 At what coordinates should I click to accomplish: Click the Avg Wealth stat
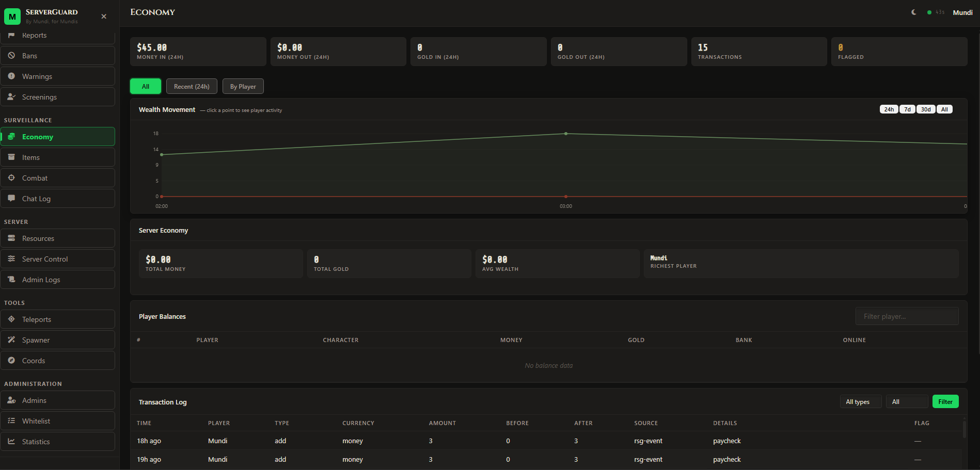pos(558,264)
